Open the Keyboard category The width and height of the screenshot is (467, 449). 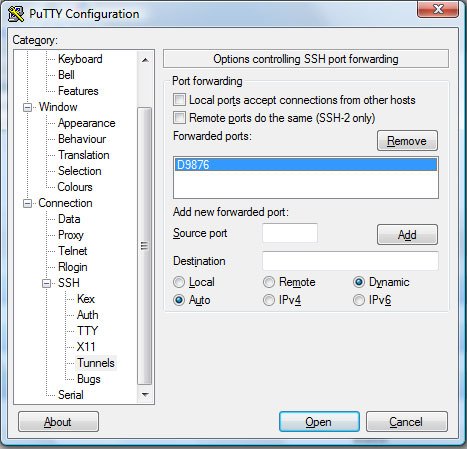80,59
